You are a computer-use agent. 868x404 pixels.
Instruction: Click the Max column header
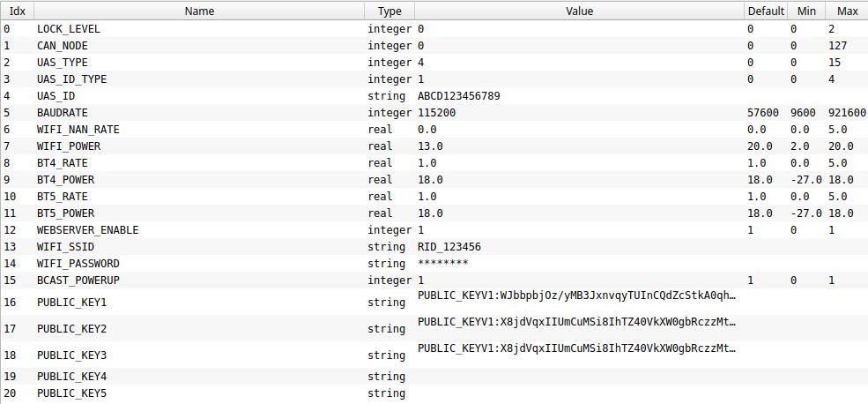(x=848, y=11)
